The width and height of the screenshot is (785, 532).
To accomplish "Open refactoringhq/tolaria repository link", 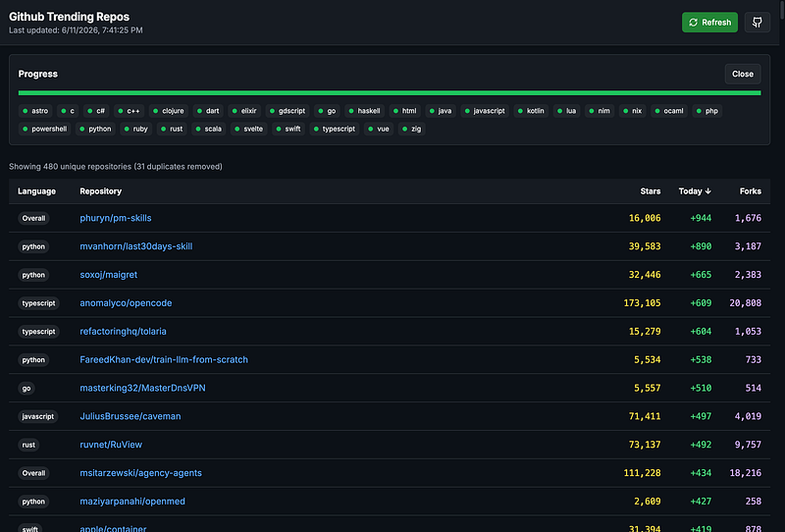I will pyautogui.click(x=124, y=331).
